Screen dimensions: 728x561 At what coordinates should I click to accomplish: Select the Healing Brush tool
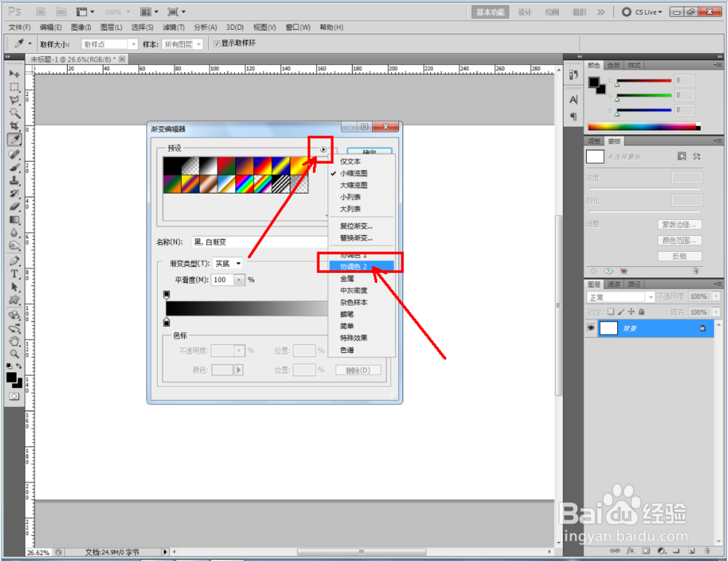15,154
